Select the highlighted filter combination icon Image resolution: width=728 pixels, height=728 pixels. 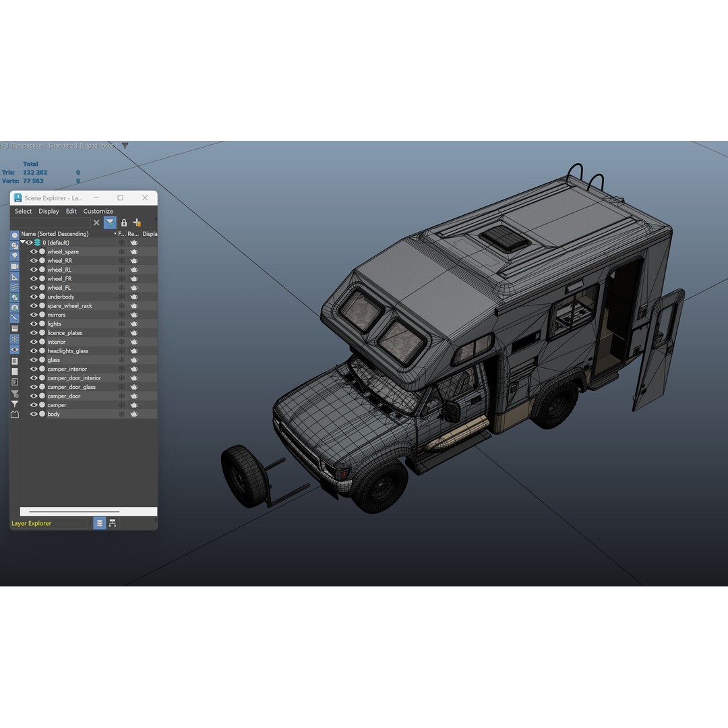[109, 222]
